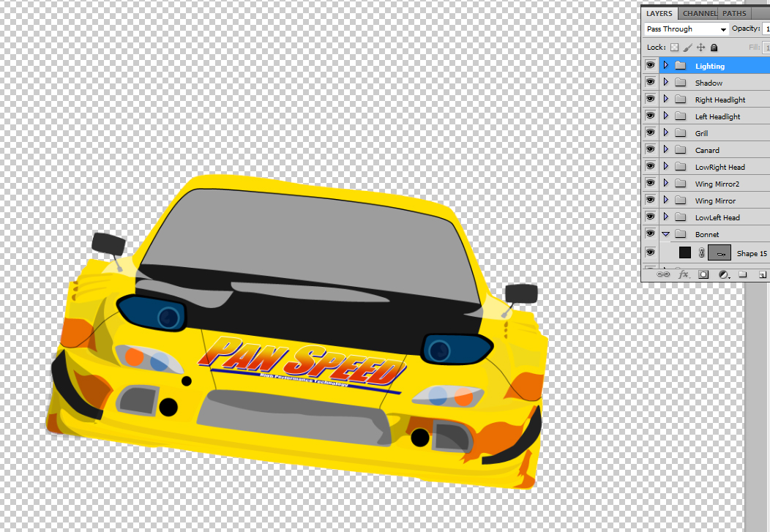Expand the Shadow group
The width and height of the screenshot is (770, 532).
666,82
